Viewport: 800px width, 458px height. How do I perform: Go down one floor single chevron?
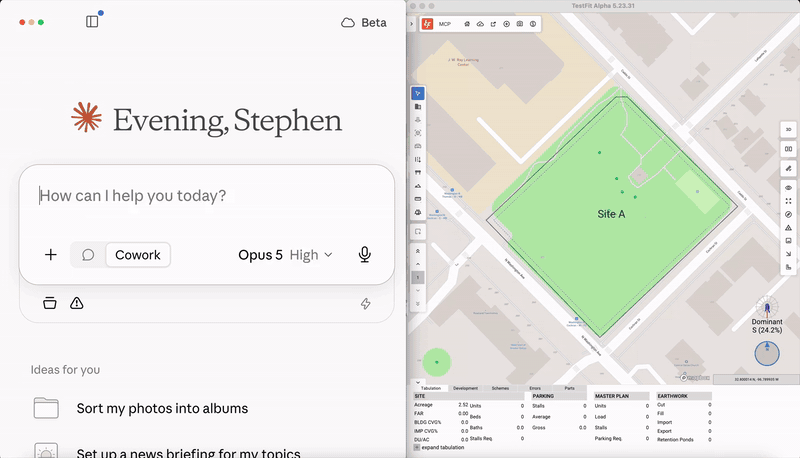point(418,290)
